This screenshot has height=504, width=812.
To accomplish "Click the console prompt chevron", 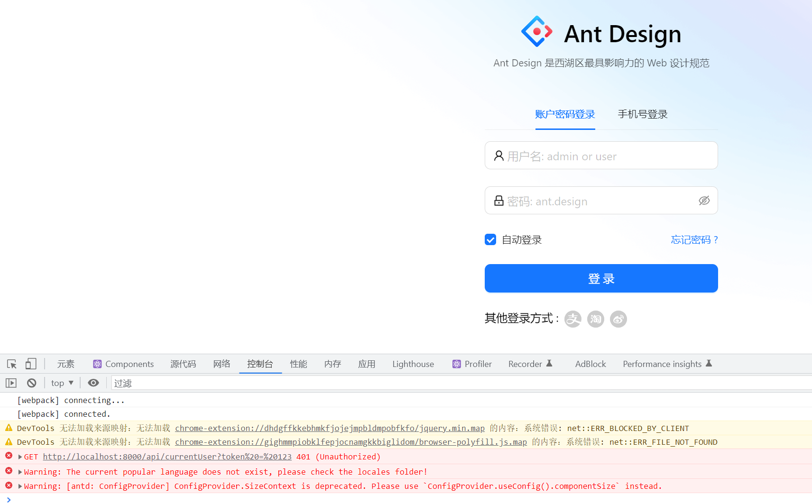I will pos(9,499).
